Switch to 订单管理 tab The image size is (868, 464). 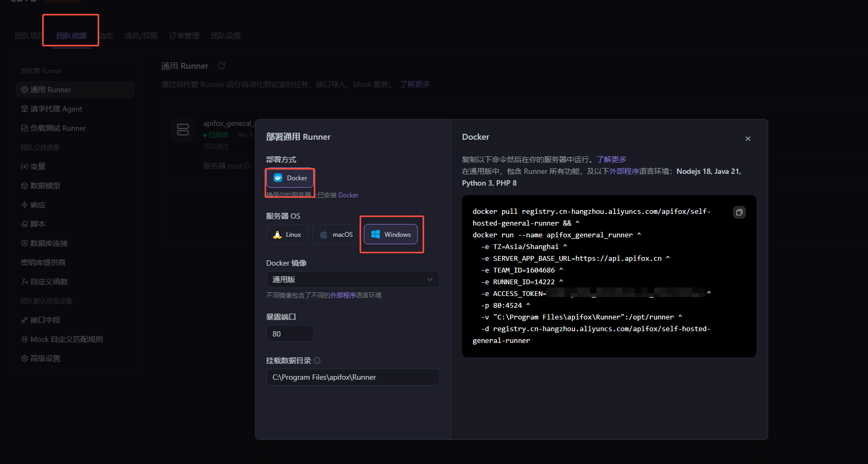(x=184, y=36)
